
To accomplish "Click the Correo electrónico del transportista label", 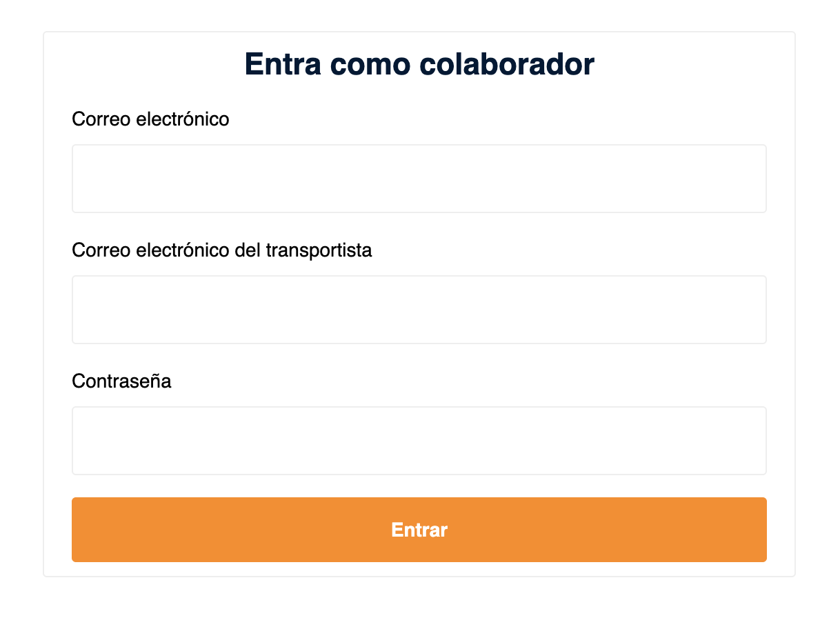I will pos(221,250).
